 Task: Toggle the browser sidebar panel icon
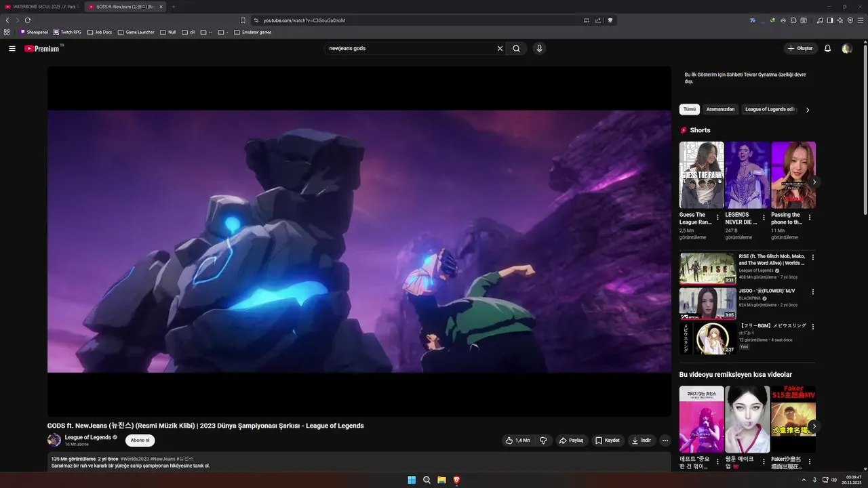point(829,20)
